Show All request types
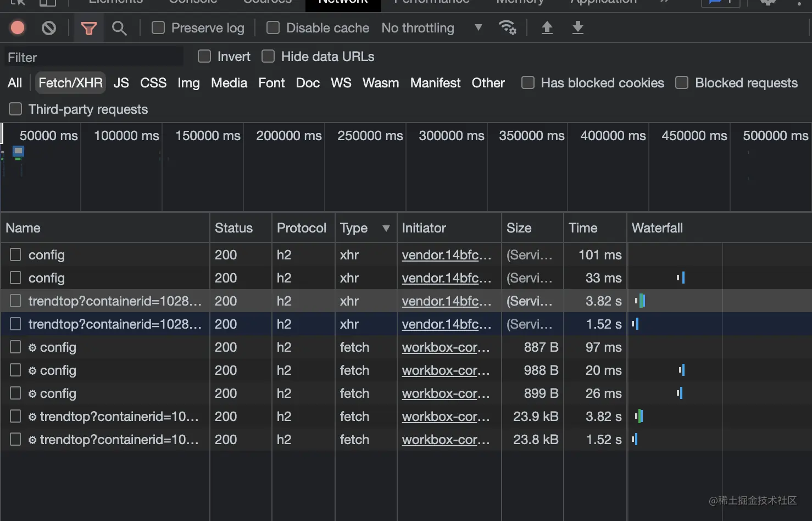Screen dimensions: 812x521 pos(15,83)
